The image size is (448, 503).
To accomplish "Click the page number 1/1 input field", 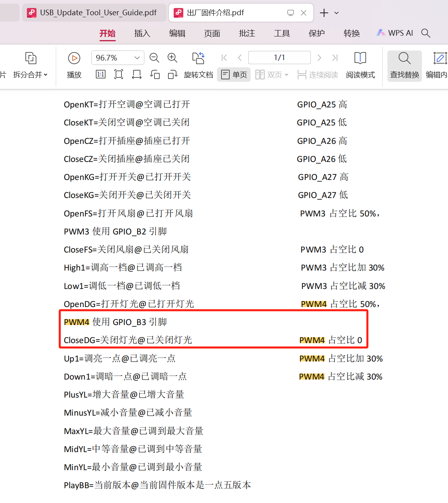I will click(x=279, y=58).
